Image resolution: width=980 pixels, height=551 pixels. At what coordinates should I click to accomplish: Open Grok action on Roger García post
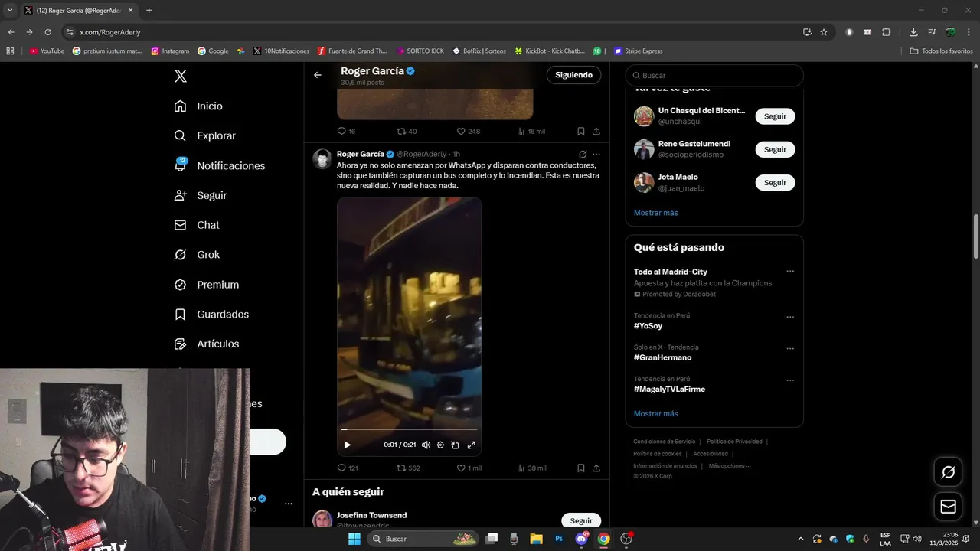(583, 154)
